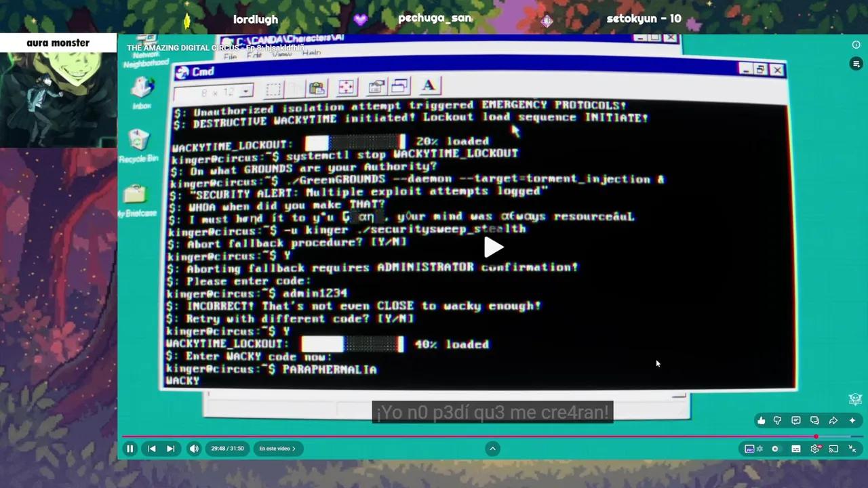Click the 'setokyun - 10' name in banner
Screen dimensions: 868x488
point(644,19)
